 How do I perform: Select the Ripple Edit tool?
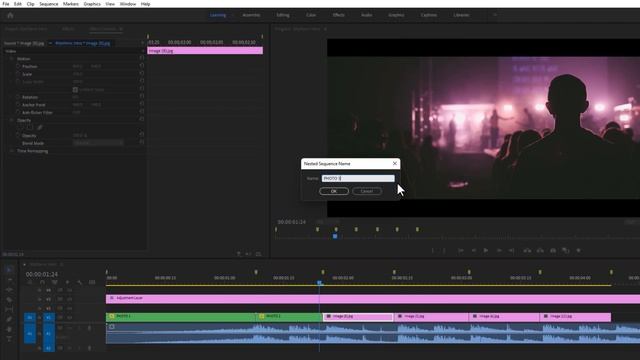[10, 289]
